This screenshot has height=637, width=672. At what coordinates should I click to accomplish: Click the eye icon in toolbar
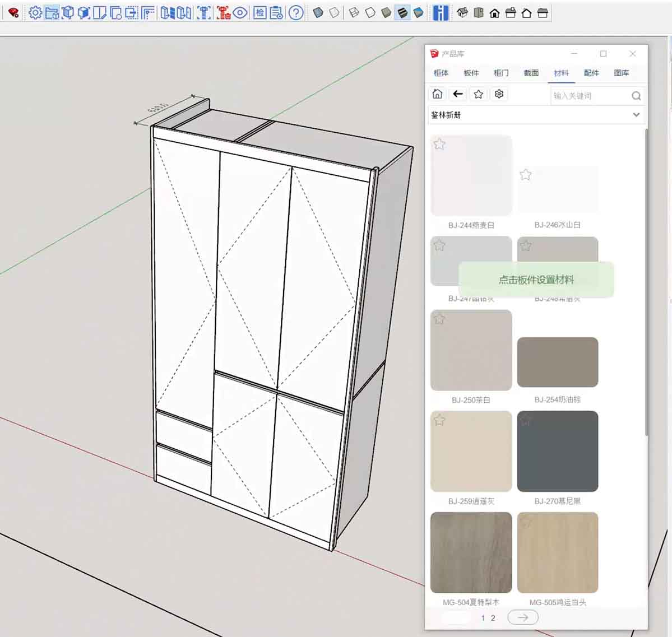[240, 12]
